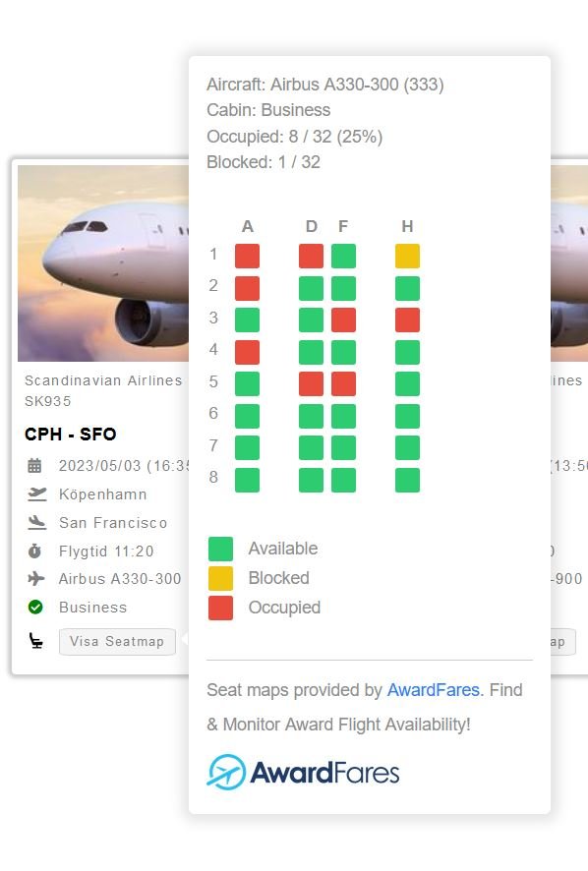
Task: Click the calendar icon next to the date
Action: [x=35, y=466]
